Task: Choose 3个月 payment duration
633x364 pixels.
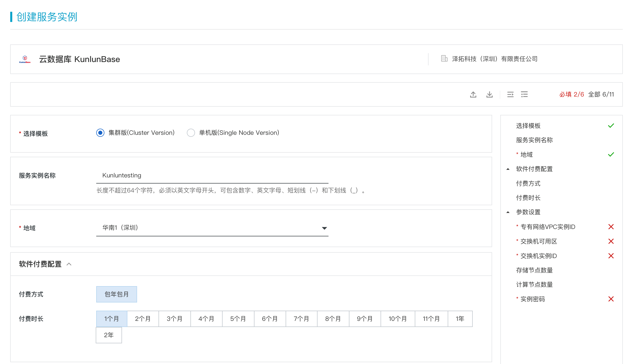Action: click(x=175, y=319)
